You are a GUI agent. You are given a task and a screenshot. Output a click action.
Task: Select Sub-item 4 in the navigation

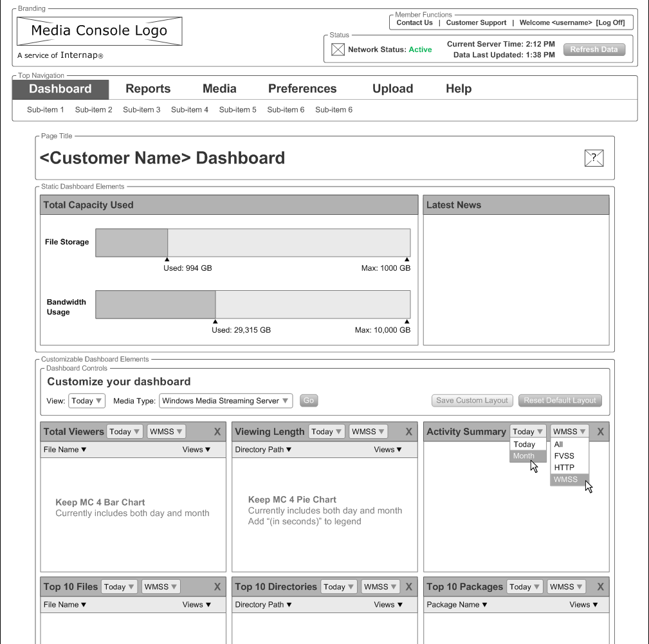[189, 109]
